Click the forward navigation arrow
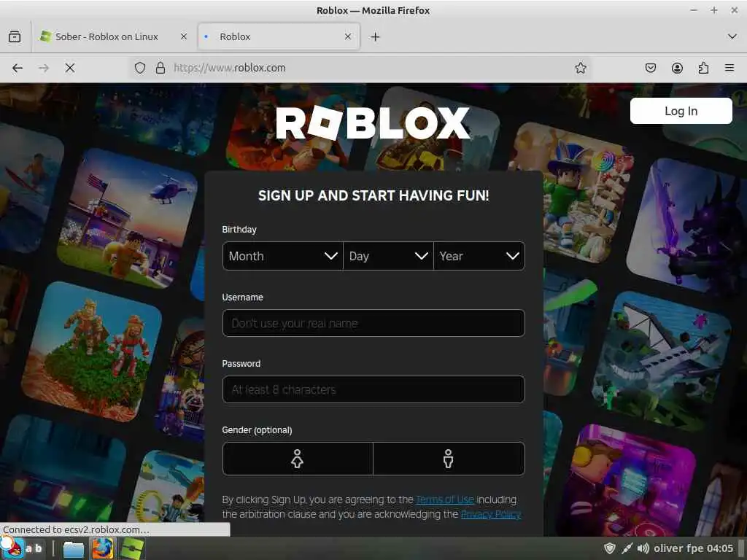Image resolution: width=747 pixels, height=560 pixels. point(44,68)
